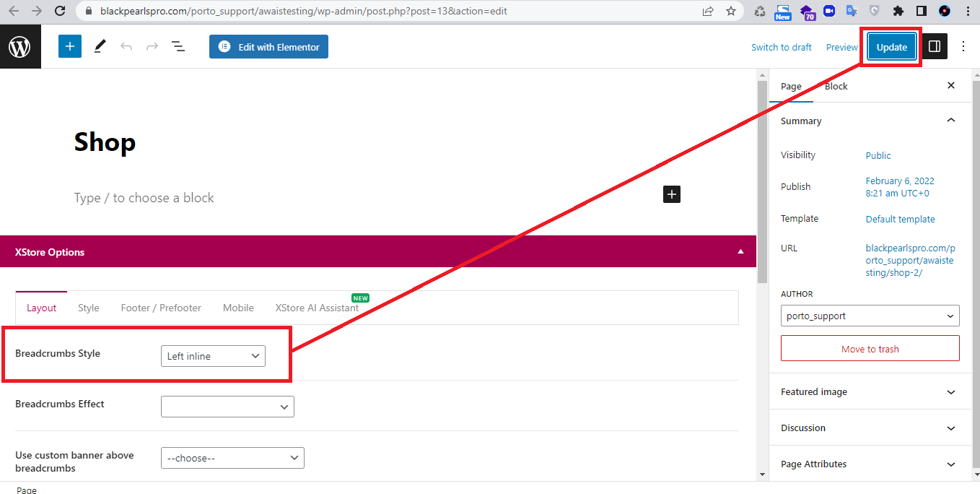The width and height of the screenshot is (980, 494).
Task: Click Edit with Elementor button
Action: [268, 47]
